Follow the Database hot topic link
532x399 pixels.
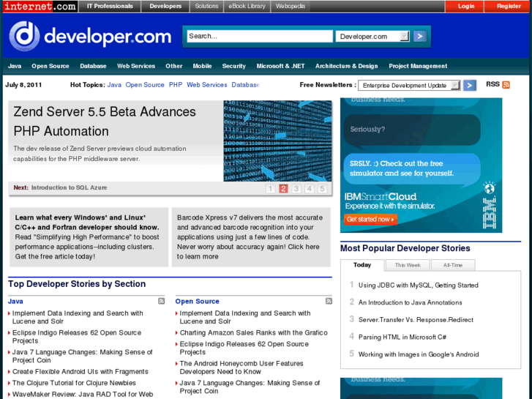pyautogui.click(x=245, y=85)
